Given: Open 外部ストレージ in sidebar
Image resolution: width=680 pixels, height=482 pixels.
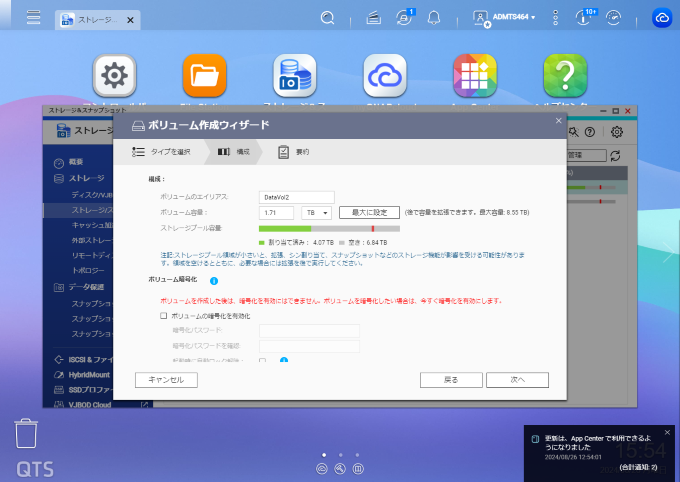Looking at the screenshot, I should point(92,240).
